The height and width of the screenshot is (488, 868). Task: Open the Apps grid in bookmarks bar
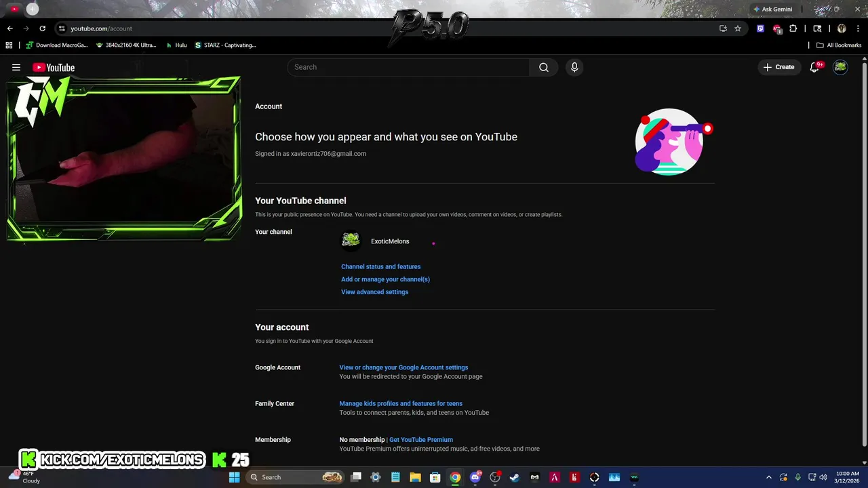9,45
